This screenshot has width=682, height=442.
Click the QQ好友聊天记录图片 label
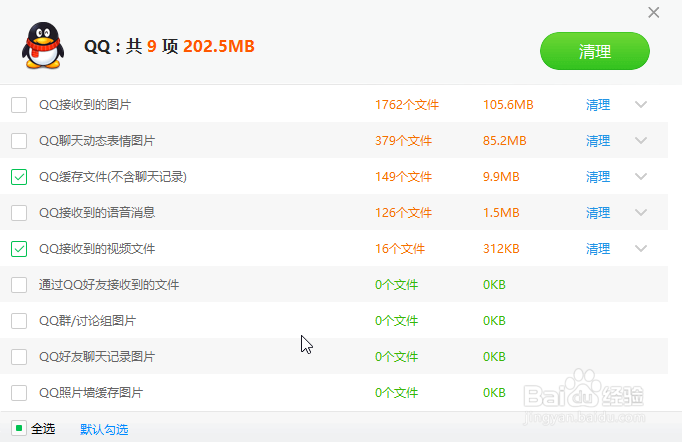point(97,357)
